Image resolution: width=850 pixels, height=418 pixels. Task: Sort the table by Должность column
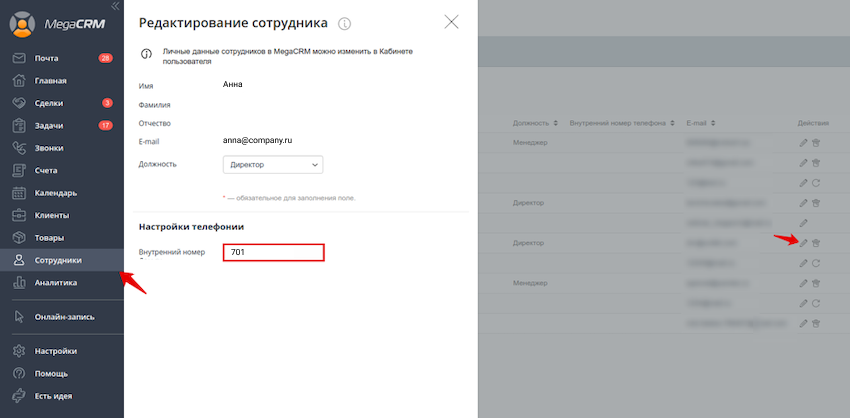point(535,123)
